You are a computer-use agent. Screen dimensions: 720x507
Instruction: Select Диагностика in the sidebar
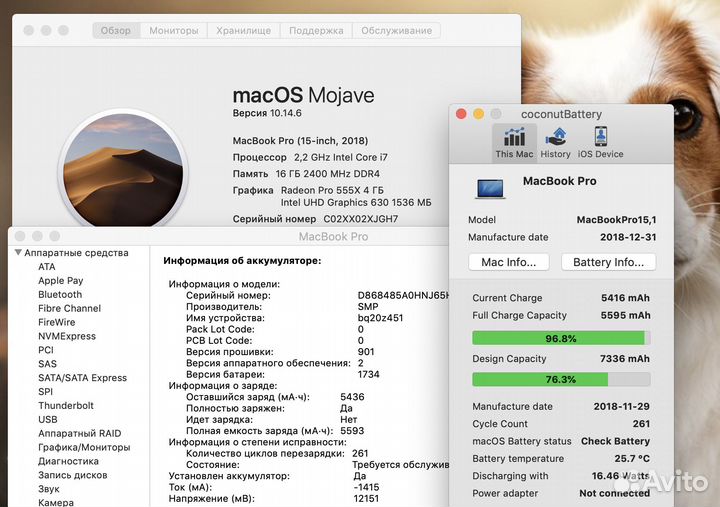pos(68,461)
